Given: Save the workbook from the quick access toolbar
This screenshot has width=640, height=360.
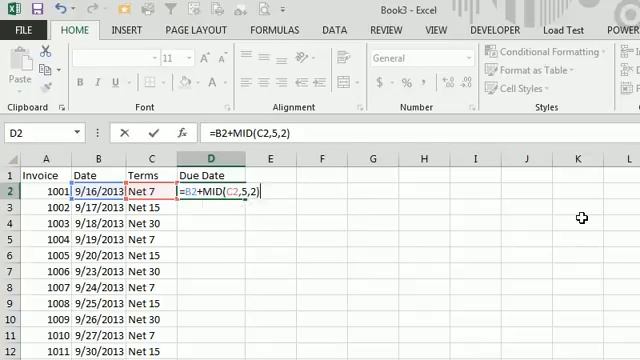Looking at the screenshot, I should pos(38,9).
